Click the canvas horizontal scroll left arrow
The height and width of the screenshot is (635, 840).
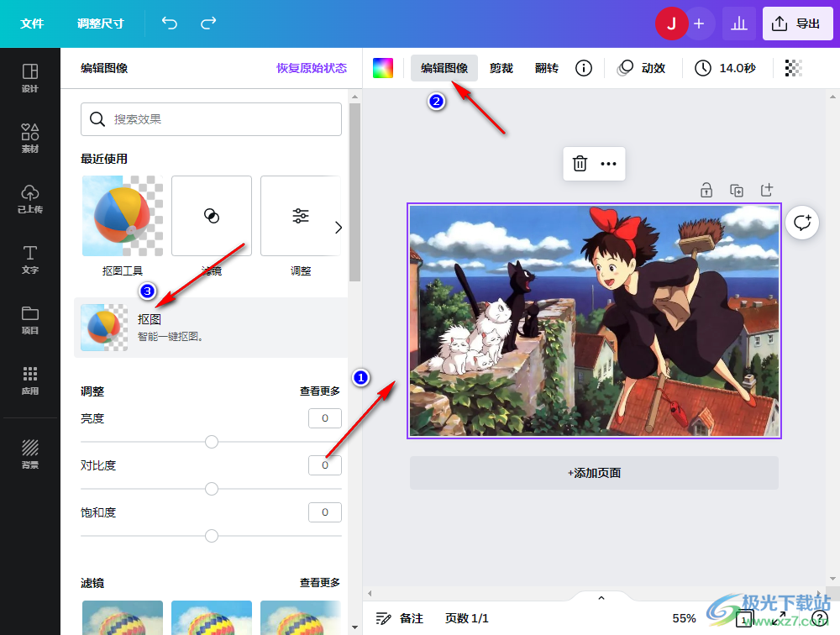coord(370,593)
